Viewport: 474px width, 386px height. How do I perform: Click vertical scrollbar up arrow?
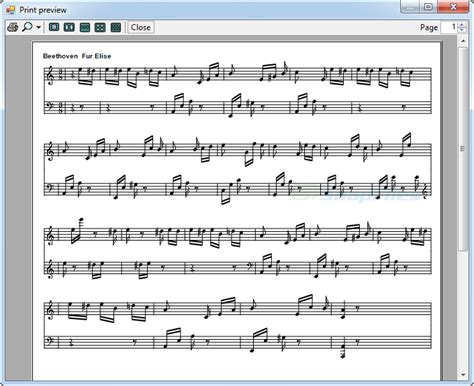click(x=463, y=41)
